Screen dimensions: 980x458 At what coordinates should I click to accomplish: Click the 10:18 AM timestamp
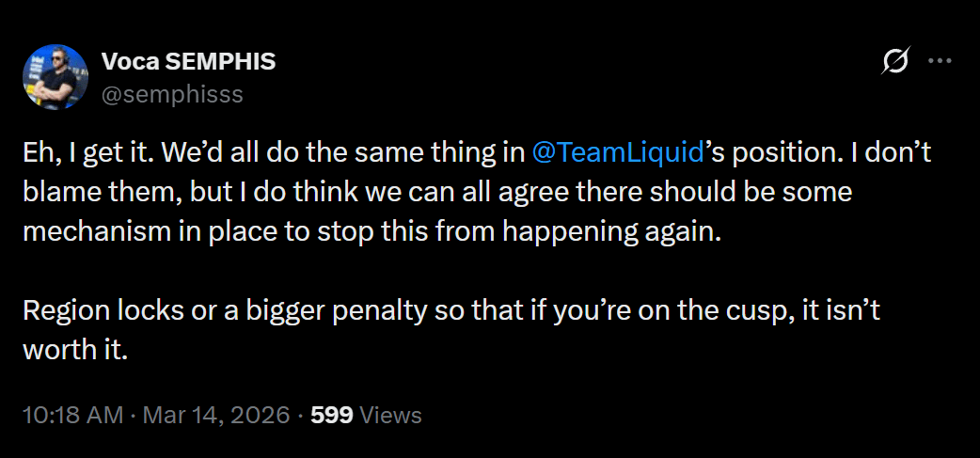pos(74,415)
